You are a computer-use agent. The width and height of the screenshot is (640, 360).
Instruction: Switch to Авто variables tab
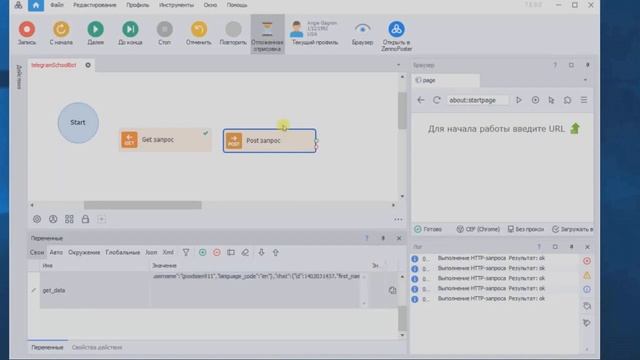[x=56, y=252]
